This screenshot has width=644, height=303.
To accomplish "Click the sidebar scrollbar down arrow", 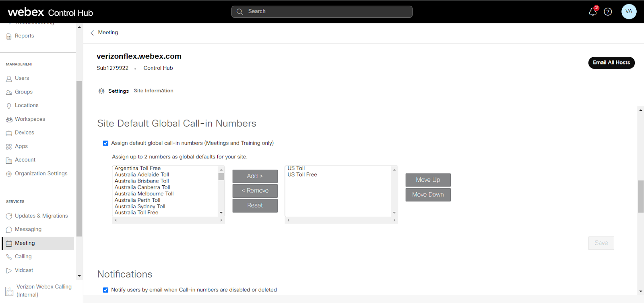I will pos(79,276).
